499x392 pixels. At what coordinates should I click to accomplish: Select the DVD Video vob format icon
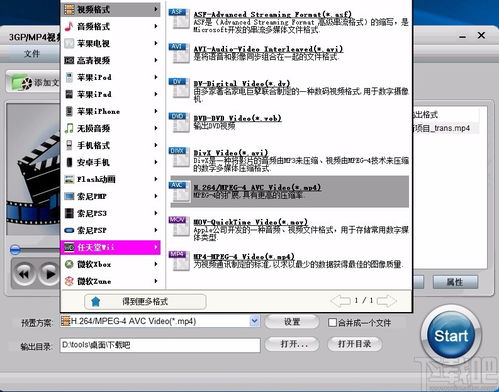[x=179, y=122]
